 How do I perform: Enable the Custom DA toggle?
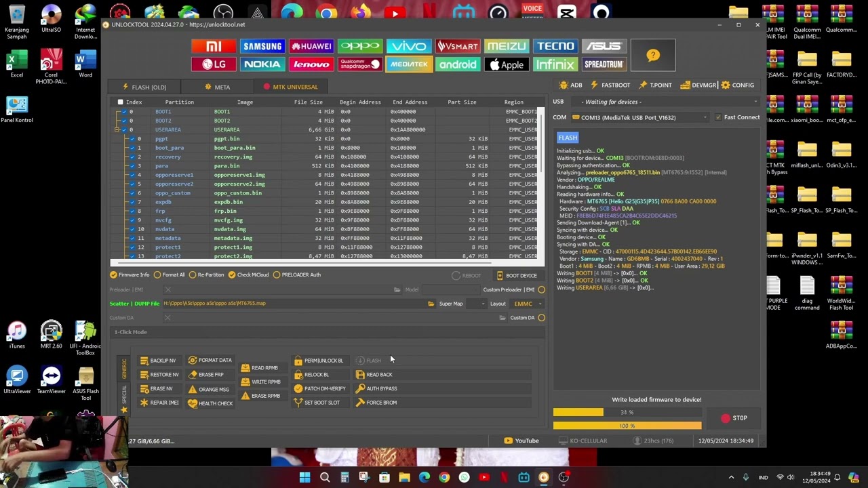(541, 318)
